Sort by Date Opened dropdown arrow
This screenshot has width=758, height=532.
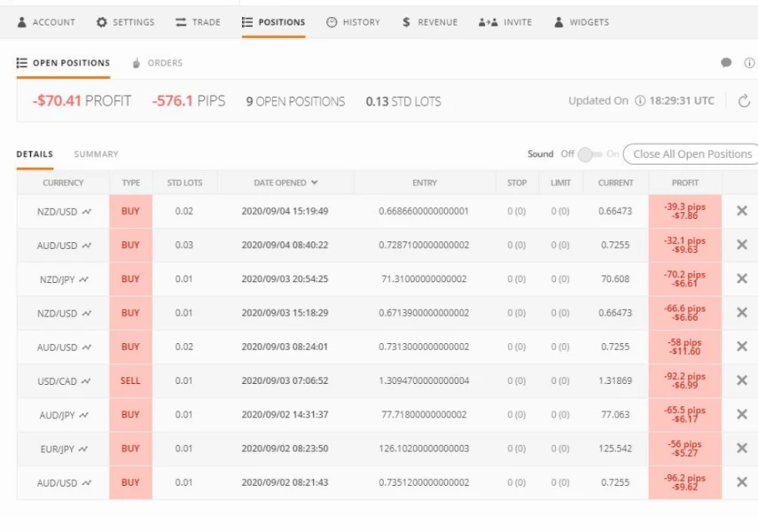[x=315, y=183]
